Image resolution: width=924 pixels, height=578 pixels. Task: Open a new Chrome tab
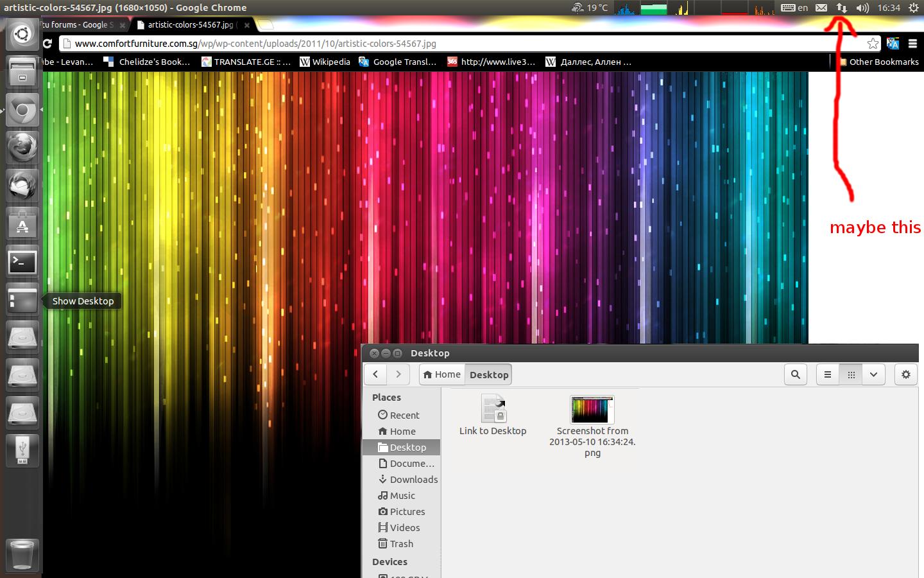[266, 24]
